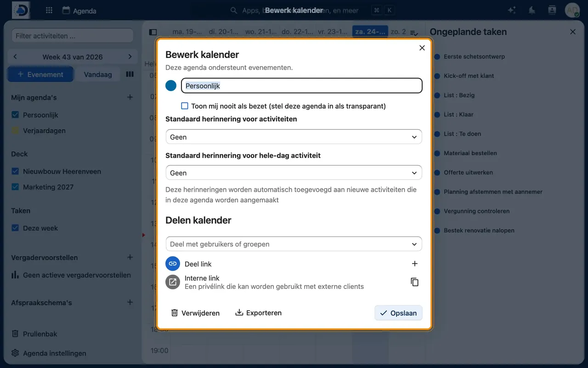Open 'Deel met gebruikers of groepen' dropdown
Viewport: 588px width, 368px height.
[x=294, y=244]
